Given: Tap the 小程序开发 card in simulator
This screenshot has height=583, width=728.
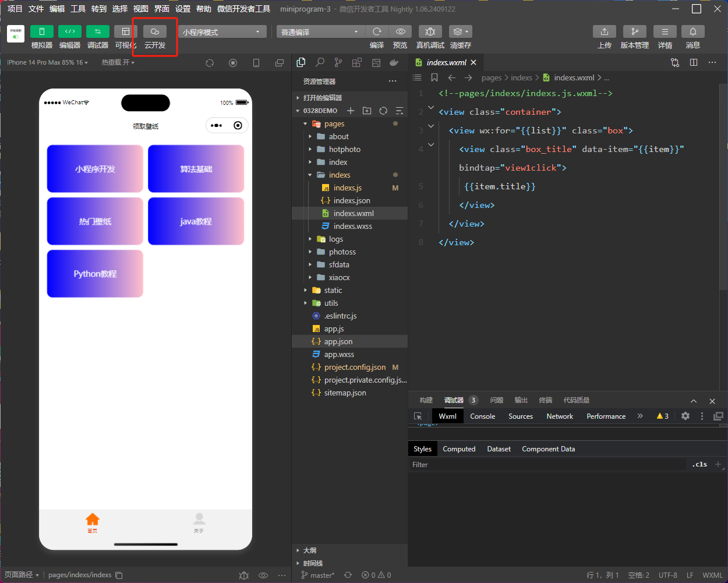Looking at the screenshot, I should click(x=95, y=169).
